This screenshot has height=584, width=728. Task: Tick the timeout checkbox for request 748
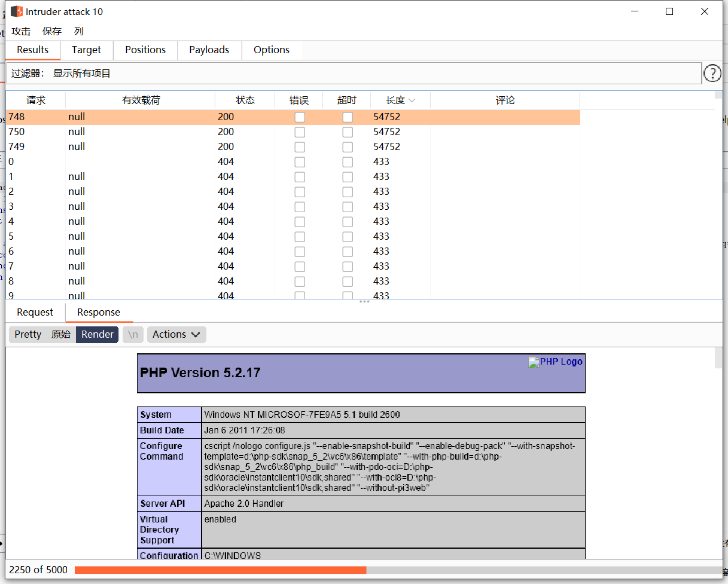pyautogui.click(x=348, y=117)
